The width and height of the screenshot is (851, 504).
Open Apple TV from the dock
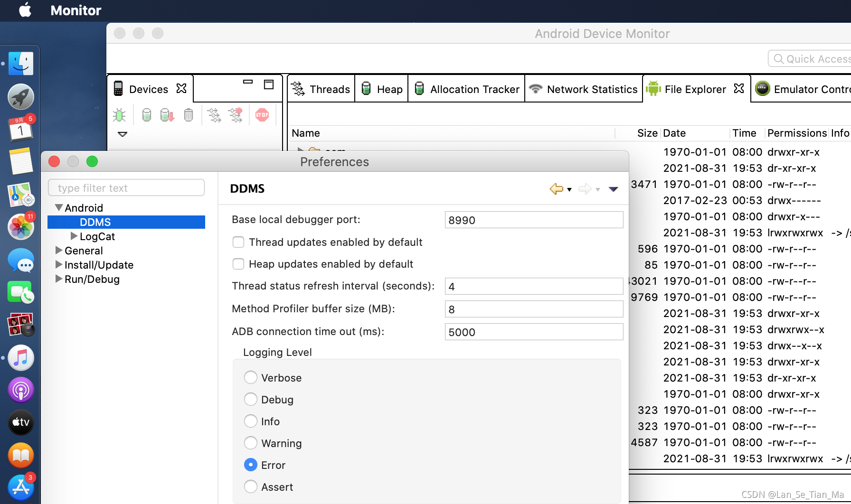point(21,422)
